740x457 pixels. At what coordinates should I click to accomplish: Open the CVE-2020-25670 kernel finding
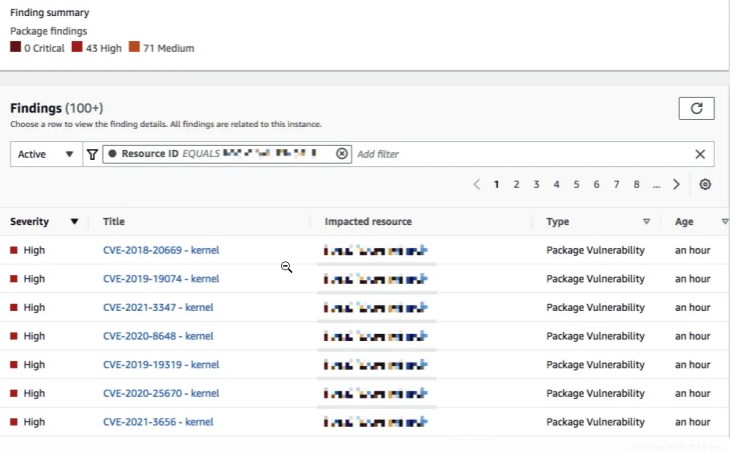coord(160,393)
